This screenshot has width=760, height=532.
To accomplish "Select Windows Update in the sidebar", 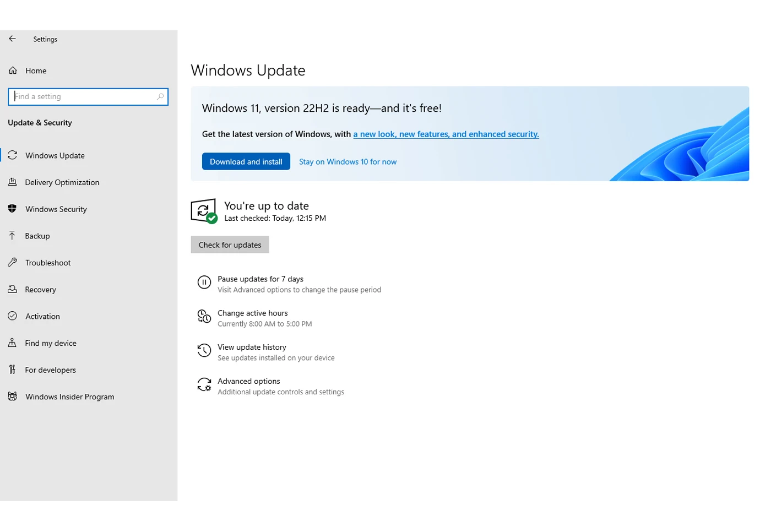I will coord(55,155).
